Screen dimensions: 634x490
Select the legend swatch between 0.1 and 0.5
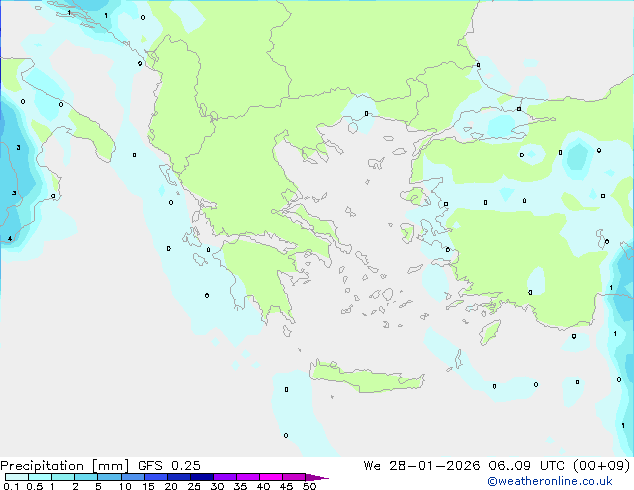(17, 477)
